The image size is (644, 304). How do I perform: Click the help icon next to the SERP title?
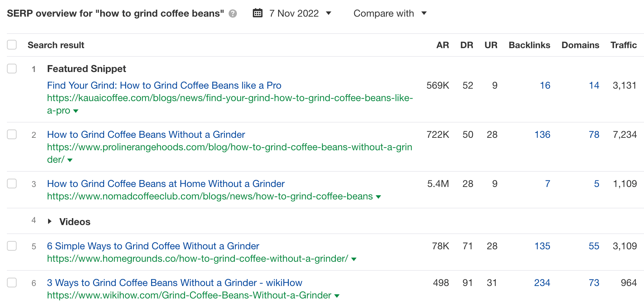(233, 14)
